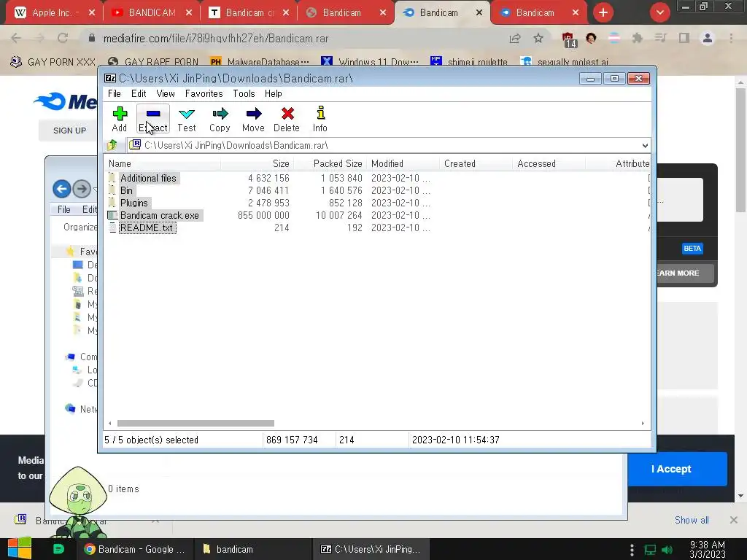Open the MalwareDatabase bookmark
Image resolution: width=747 pixels, height=560 pixels.
click(260, 62)
